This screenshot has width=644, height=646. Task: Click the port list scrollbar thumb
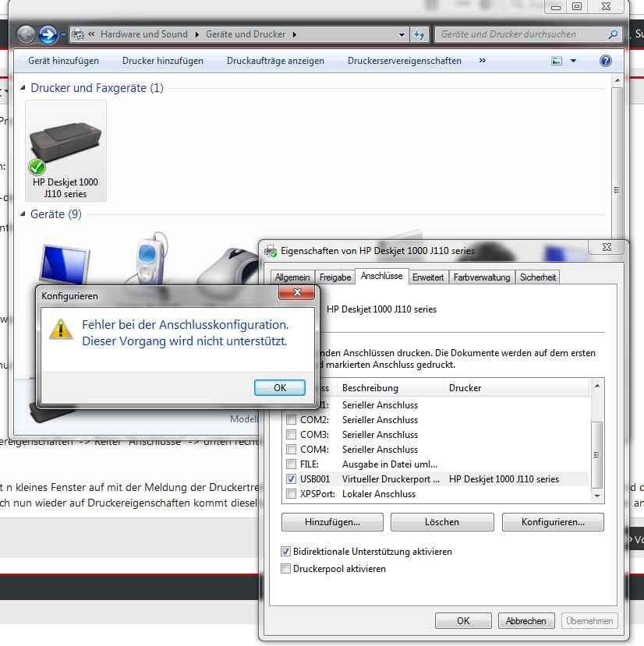596,455
